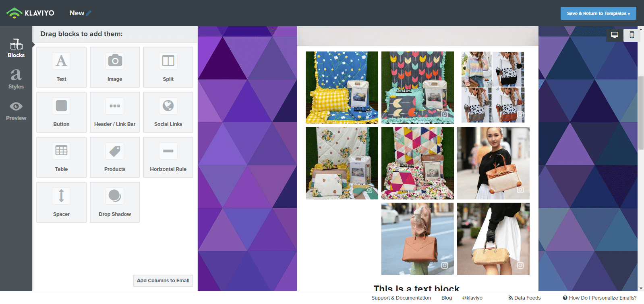Open the Preview tab in sidebar
Image resolution: width=644 pixels, height=304 pixels.
tap(16, 111)
